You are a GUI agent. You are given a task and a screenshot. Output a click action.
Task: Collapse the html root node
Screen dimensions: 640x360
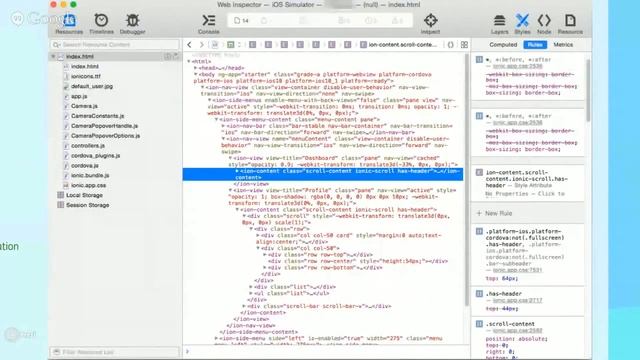pos(189,62)
